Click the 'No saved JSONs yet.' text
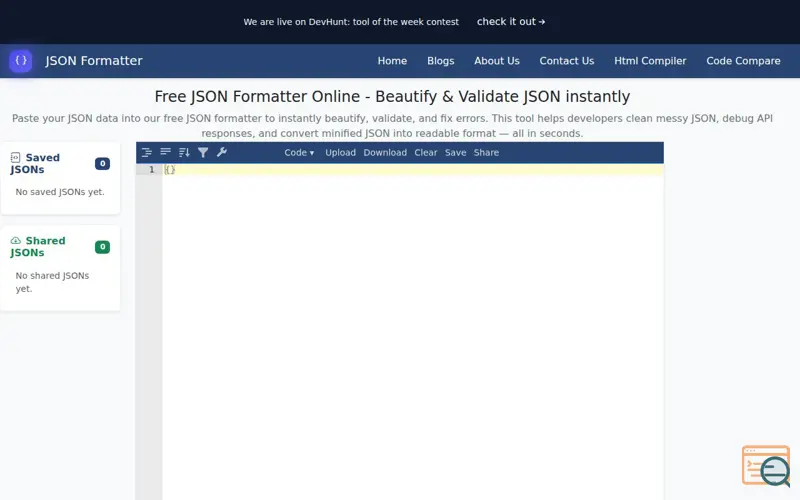800x500 pixels. click(60, 192)
